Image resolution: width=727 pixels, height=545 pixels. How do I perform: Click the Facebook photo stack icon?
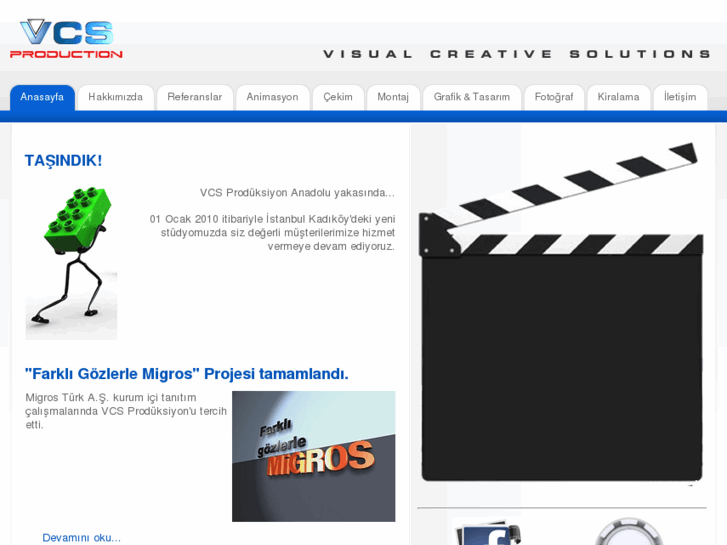[488, 532]
